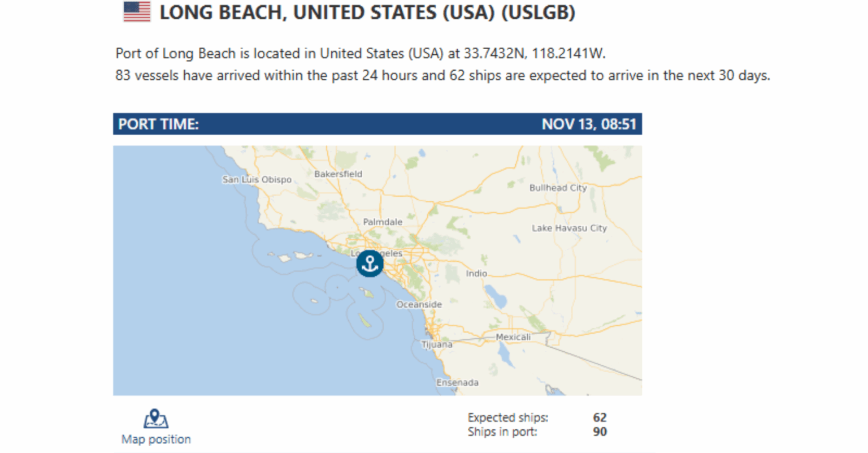Select Palmdale city label on map
The height and width of the screenshot is (453, 868).
click(383, 222)
